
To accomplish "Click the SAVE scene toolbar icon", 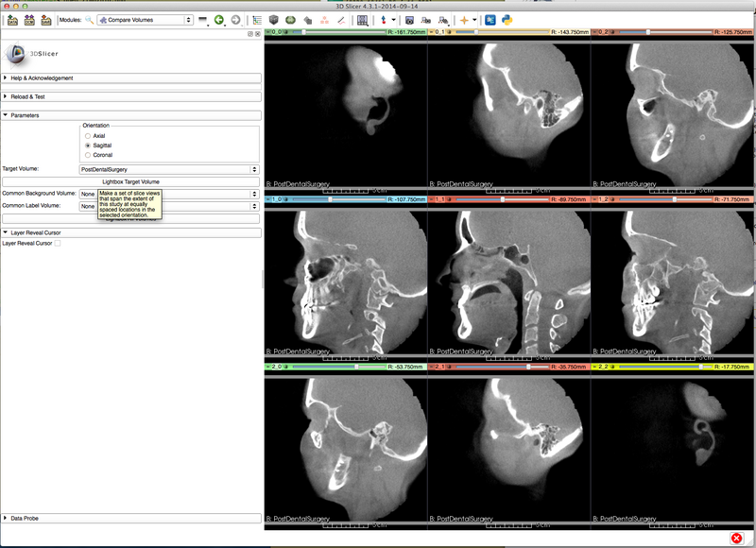I will click(x=45, y=19).
